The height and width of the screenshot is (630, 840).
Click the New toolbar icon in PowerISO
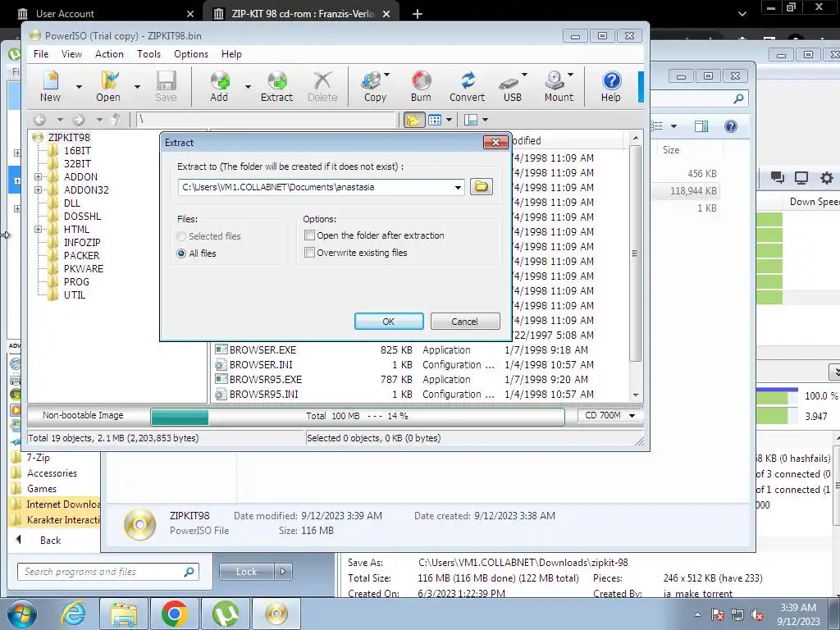[50, 86]
